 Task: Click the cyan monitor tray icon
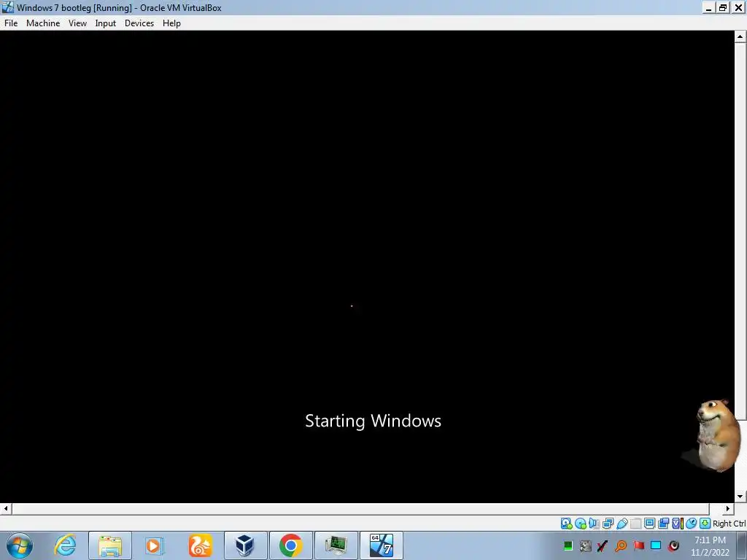tap(656, 545)
